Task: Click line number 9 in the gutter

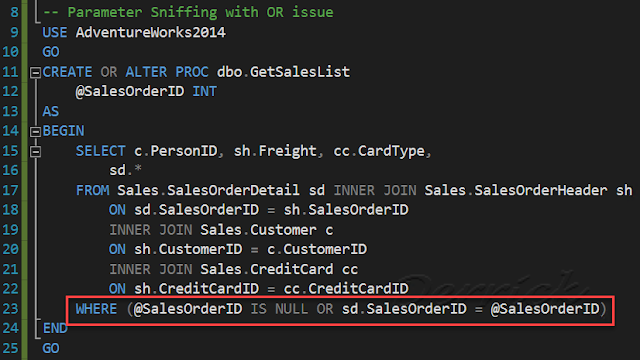Action: point(14,33)
